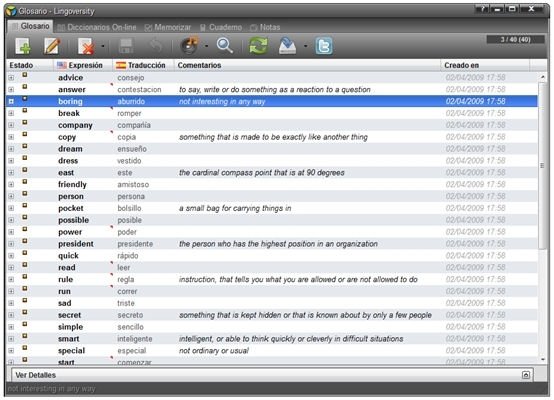The width and height of the screenshot is (554, 400).
Task: Sort by the Comentarios column header
Action: click(307, 65)
